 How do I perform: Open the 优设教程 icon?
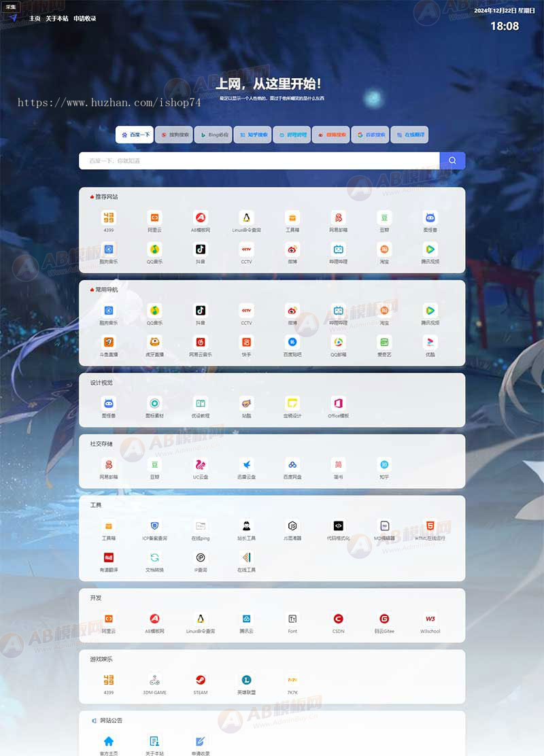(x=201, y=403)
